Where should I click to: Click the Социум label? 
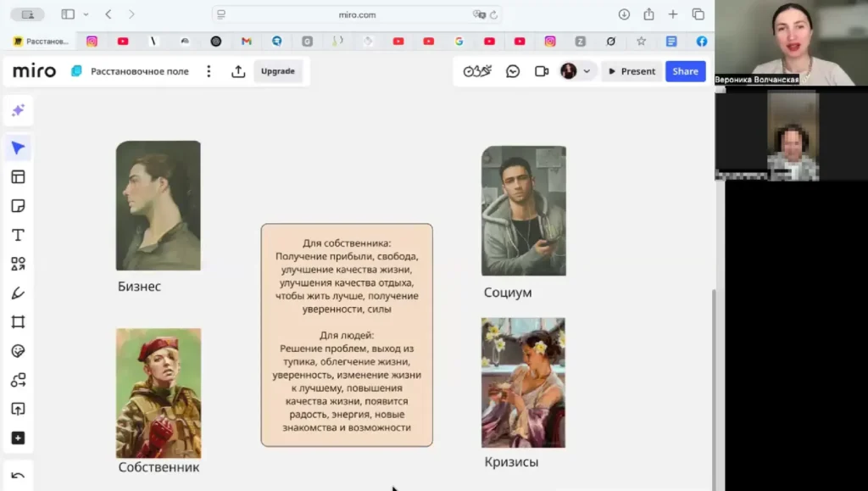pyautogui.click(x=508, y=293)
